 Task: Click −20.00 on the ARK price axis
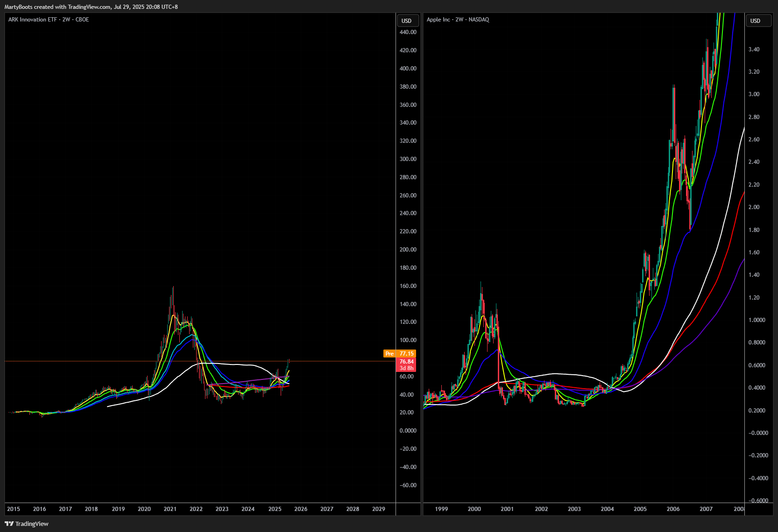pos(408,449)
